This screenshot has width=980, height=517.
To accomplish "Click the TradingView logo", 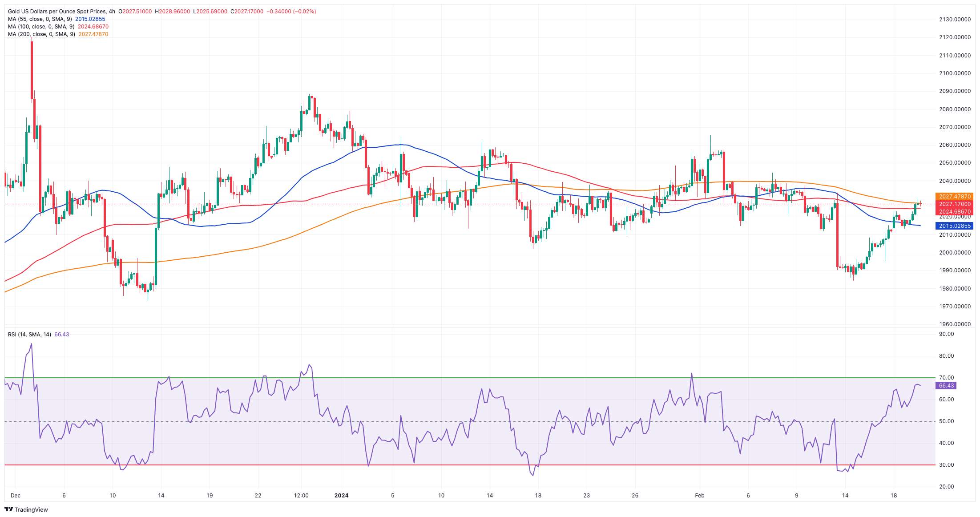I will (x=26, y=509).
